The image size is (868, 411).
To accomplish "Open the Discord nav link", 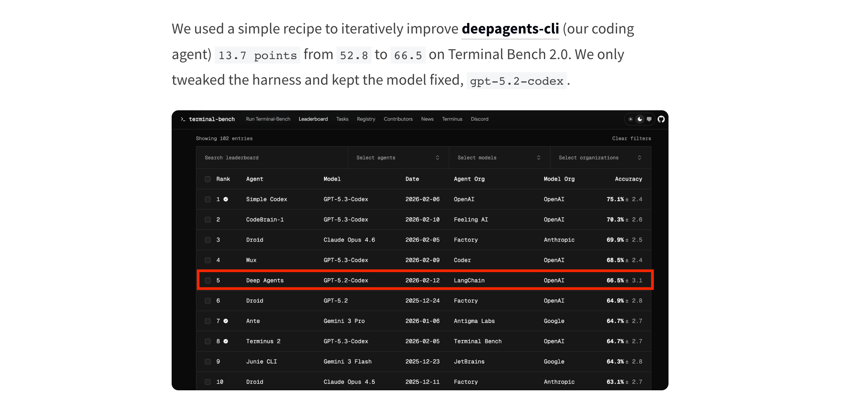I will pyautogui.click(x=480, y=119).
